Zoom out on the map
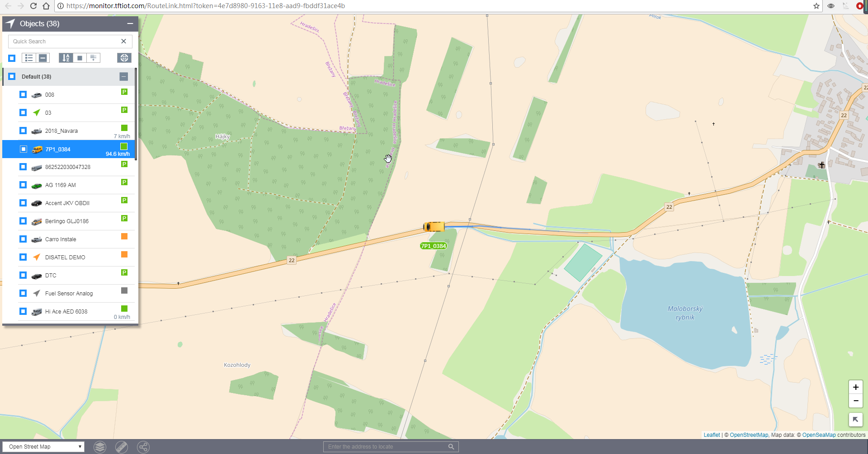This screenshot has width=868, height=454. pos(856,401)
